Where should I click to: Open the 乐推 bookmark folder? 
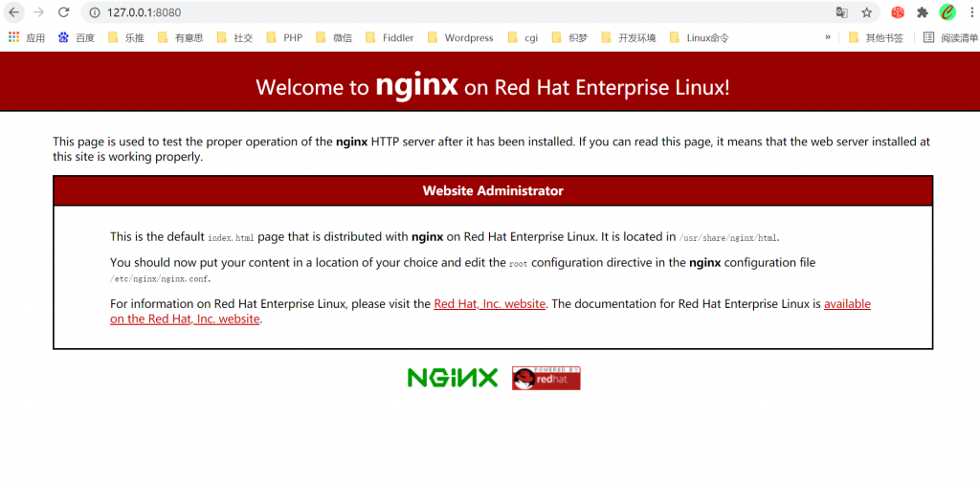[x=126, y=37]
